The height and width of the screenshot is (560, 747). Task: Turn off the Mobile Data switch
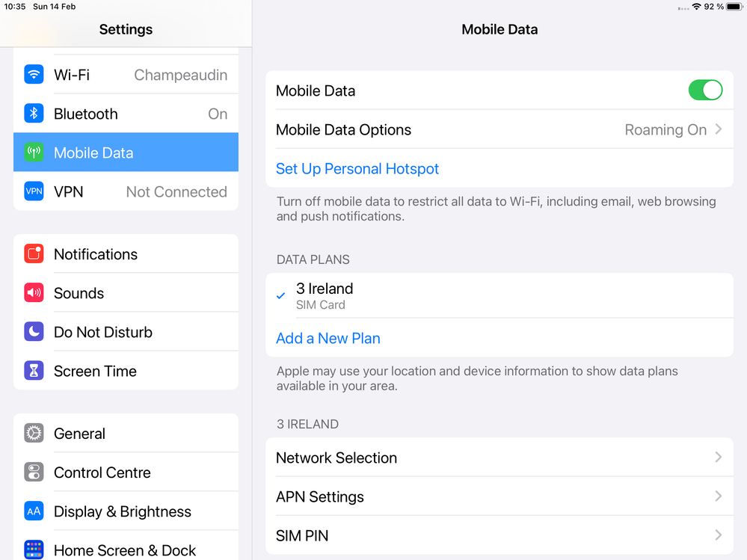(705, 90)
